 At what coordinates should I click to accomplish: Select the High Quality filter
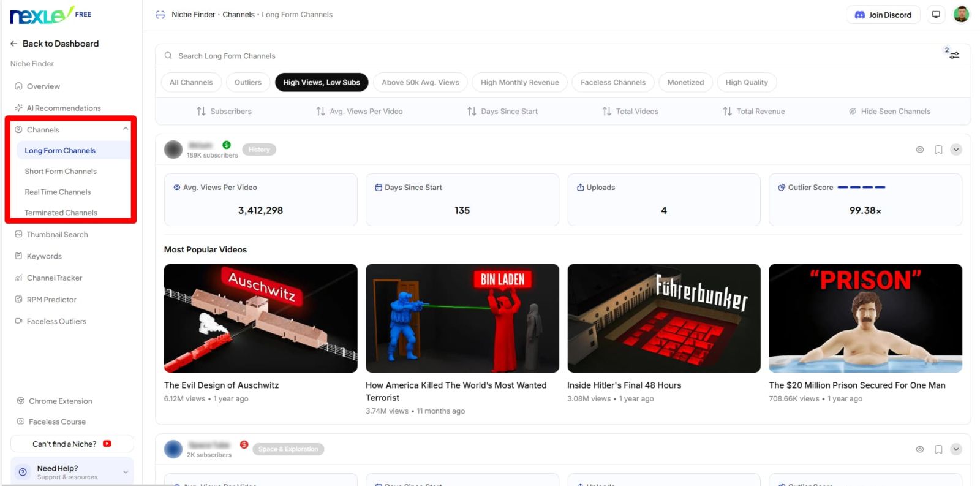pos(747,82)
